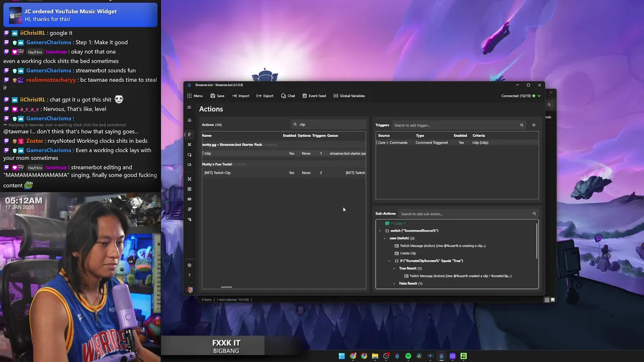Image resolution: width=644 pixels, height=362 pixels.
Task: Open Help via the sidebar question mark
Action: pos(189,276)
